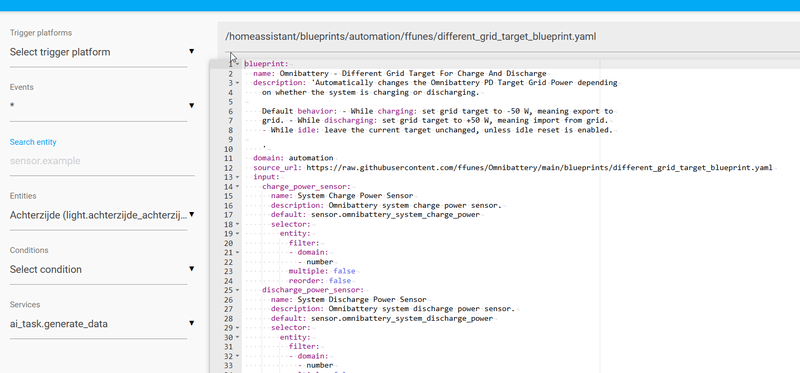Screen dimensions: 800x373
Task: Collapse the entity fold at line 30
Action: pyautogui.click(x=238, y=337)
